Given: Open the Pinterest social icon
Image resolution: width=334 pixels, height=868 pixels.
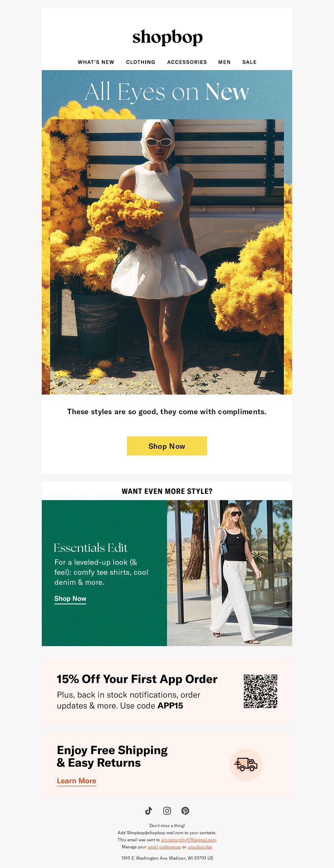Looking at the screenshot, I should click(x=185, y=810).
